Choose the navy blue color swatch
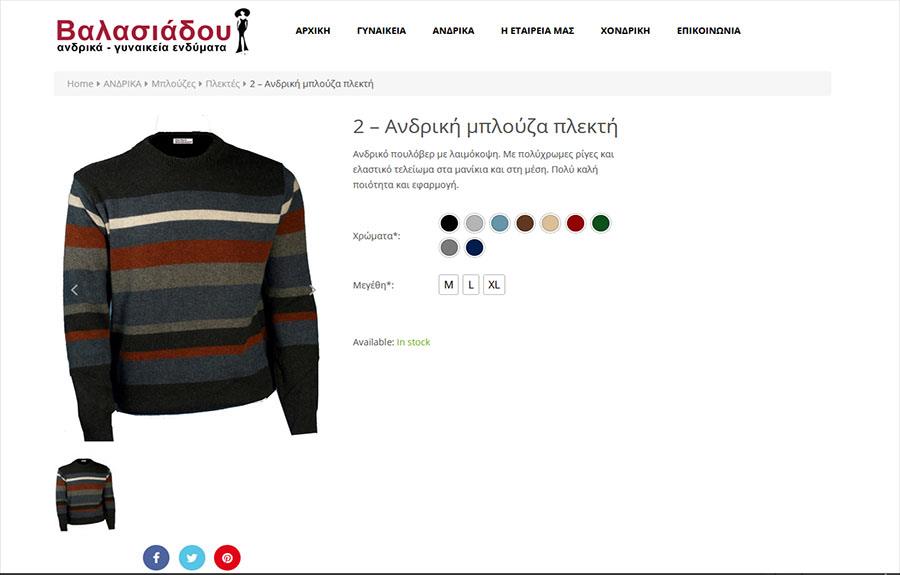Viewport: 900px width, 575px height. point(475,247)
